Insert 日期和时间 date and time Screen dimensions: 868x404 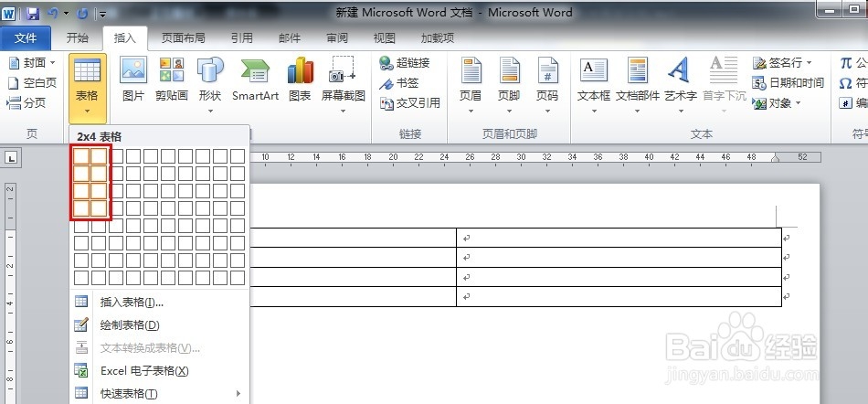click(789, 83)
